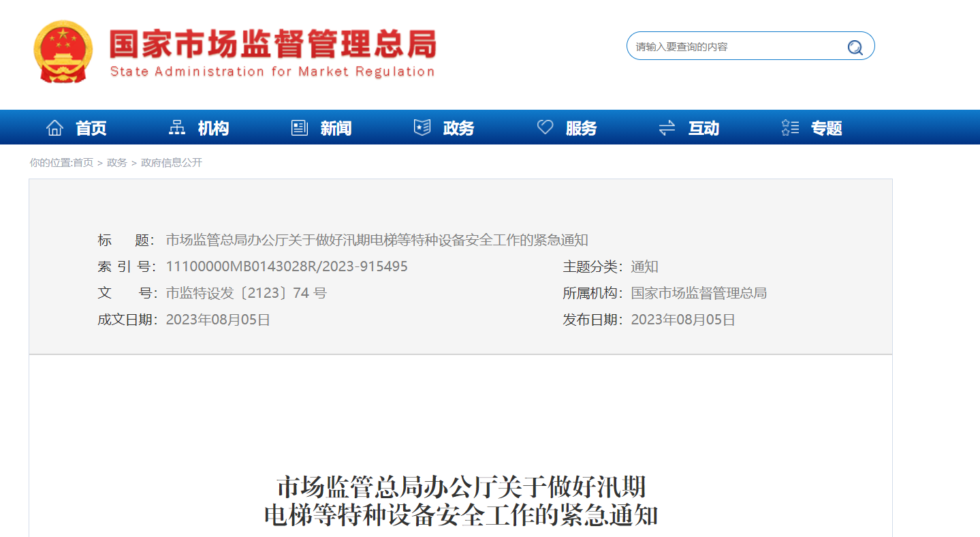Click the 索 引 号 label
Image resolution: width=980 pixels, height=537 pixels.
[127, 266]
